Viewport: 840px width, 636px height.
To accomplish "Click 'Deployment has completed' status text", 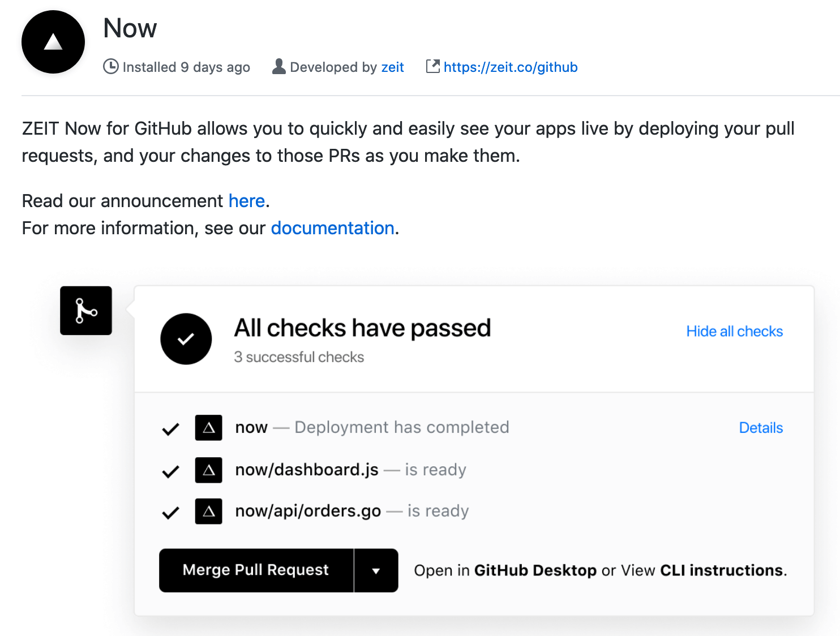I will pos(402,427).
